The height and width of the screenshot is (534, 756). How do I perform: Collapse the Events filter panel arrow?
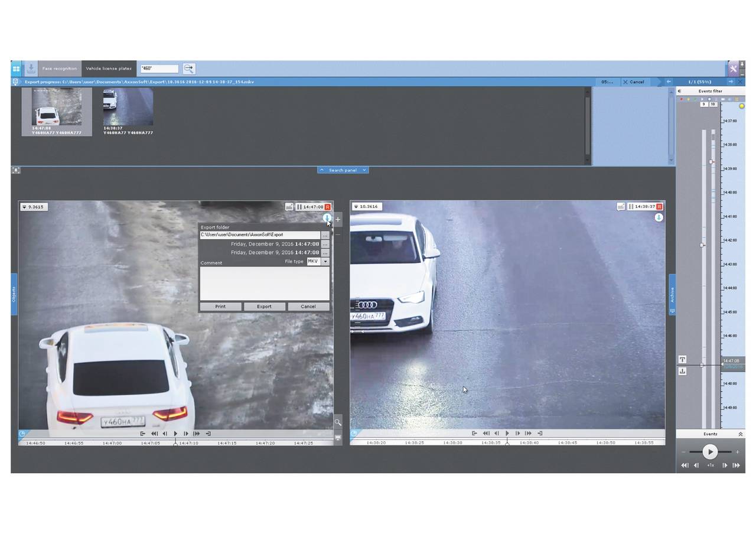pyautogui.click(x=679, y=91)
